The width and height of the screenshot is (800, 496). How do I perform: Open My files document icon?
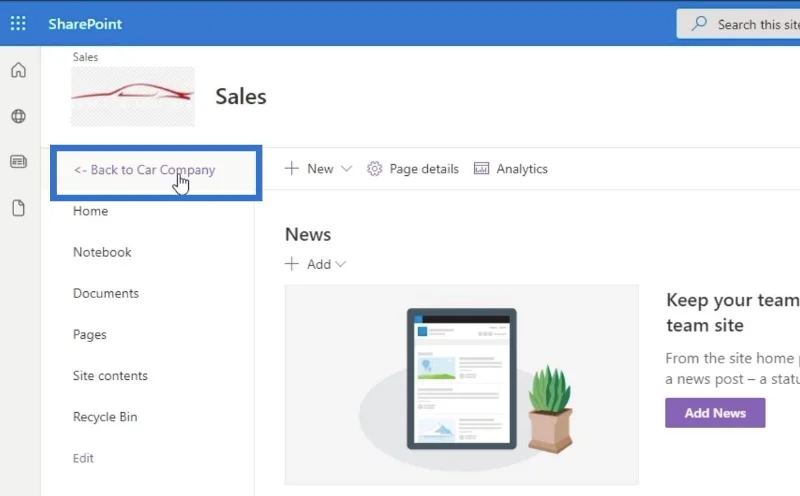[18, 208]
